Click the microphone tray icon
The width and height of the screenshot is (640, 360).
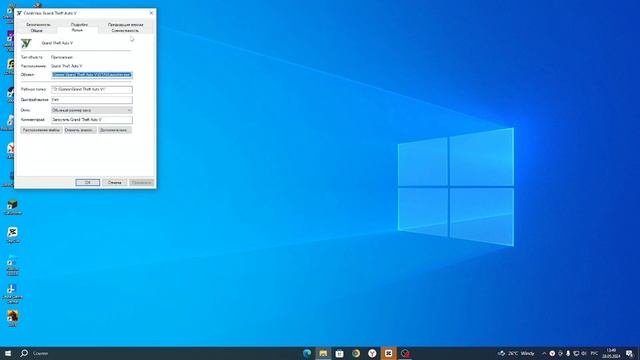[x=568, y=353]
